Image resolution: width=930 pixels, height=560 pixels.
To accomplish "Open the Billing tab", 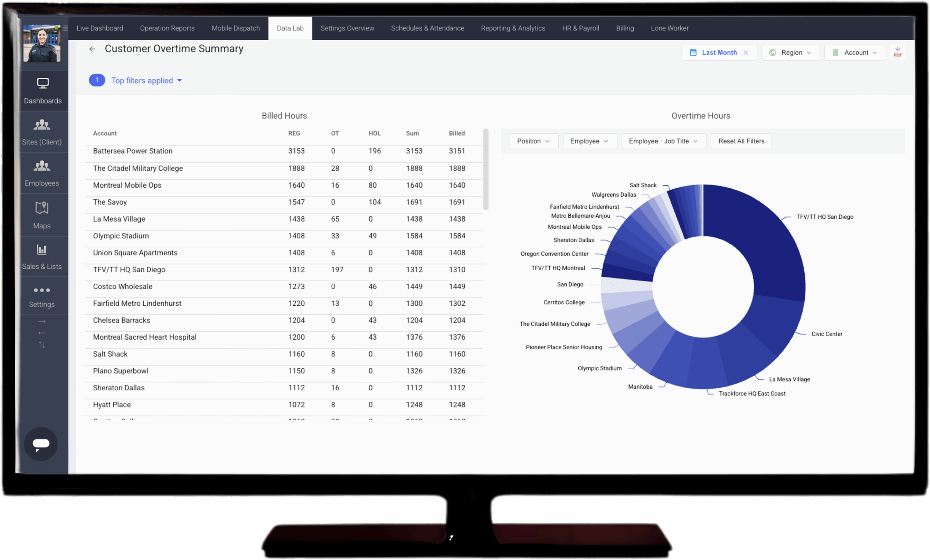I will click(x=624, y=28).
